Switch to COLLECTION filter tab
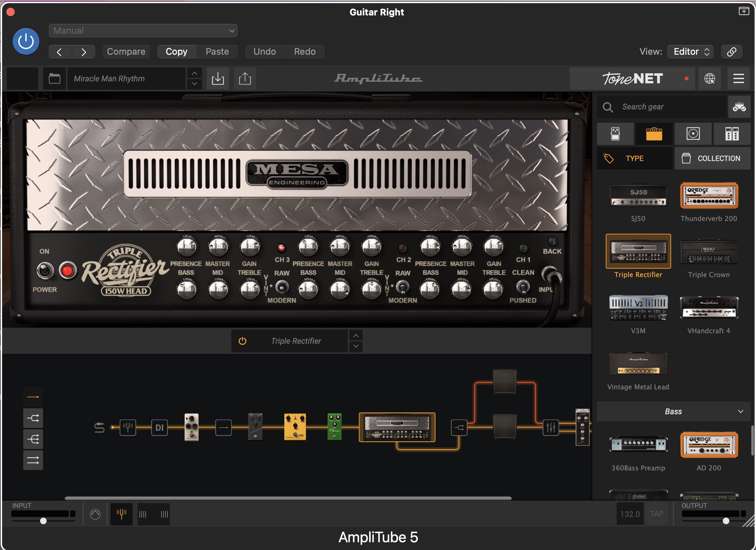This screenshot has width=756, height=550. coord(712,159)
